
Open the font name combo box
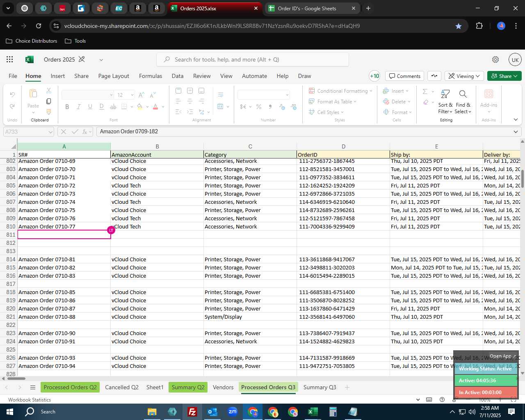point(87,95)
